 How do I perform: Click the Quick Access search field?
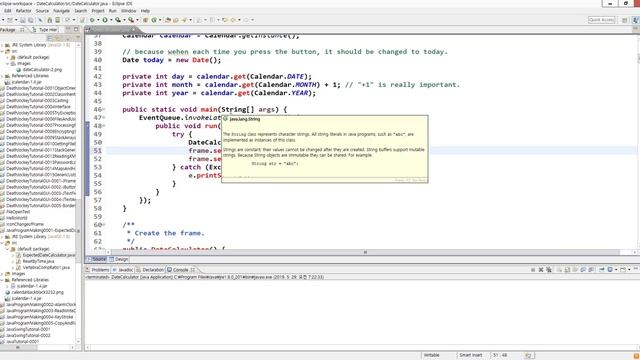601,20
